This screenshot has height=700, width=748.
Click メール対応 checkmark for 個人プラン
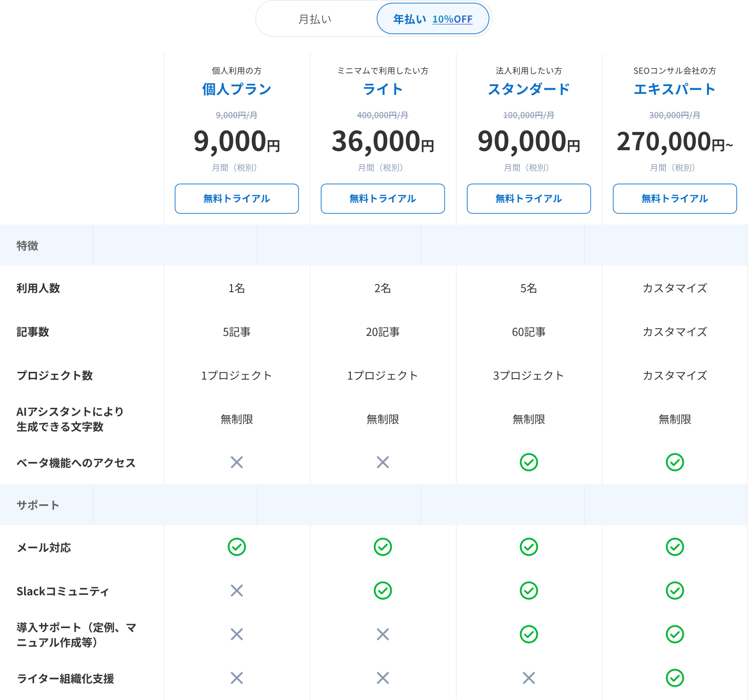point(237,547)
